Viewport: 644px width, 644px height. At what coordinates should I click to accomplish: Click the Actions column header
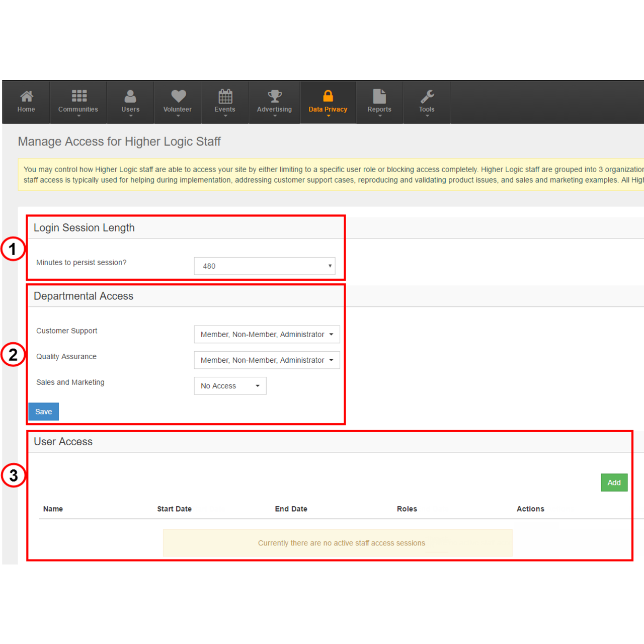point(530,509)
